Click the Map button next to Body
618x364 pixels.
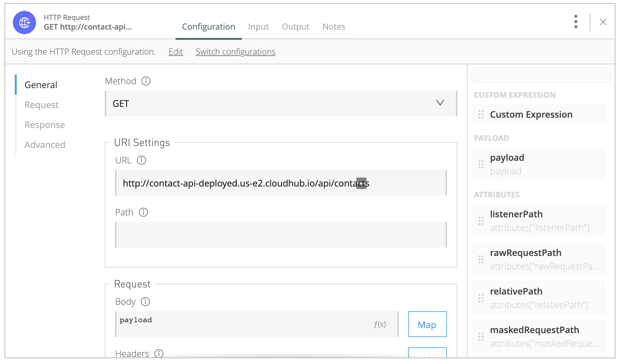(427, 324)
